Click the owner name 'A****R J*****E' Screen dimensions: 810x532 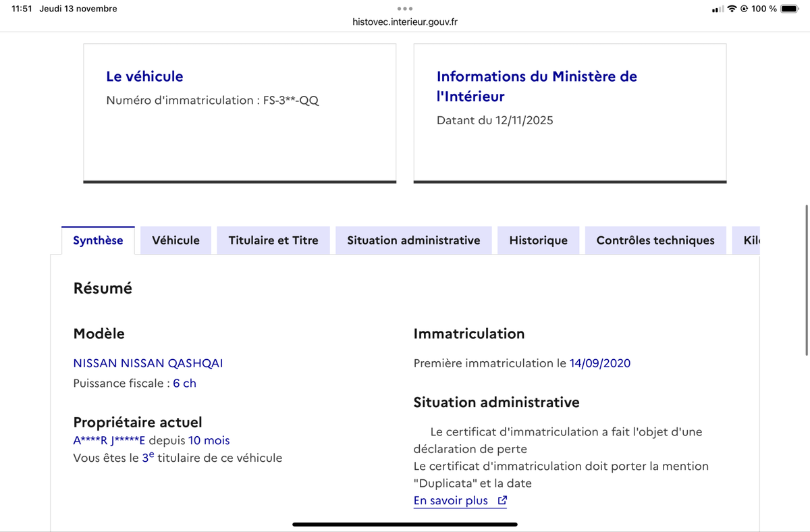point(109,441)
